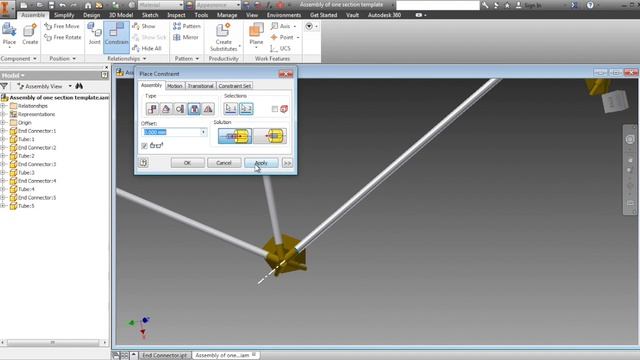Expand the Relationships folder
The height and width of the screenshot is (360, 640).
click(x=3, y=106)
